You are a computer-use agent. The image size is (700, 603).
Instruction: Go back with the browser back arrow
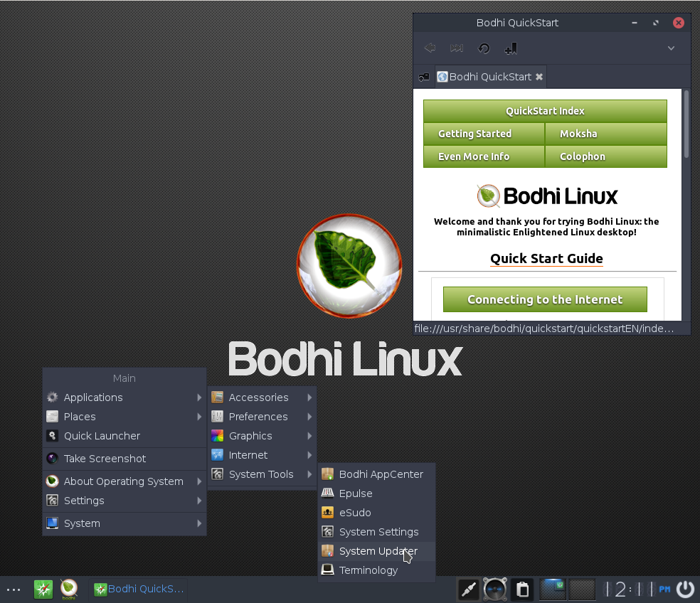430,48
